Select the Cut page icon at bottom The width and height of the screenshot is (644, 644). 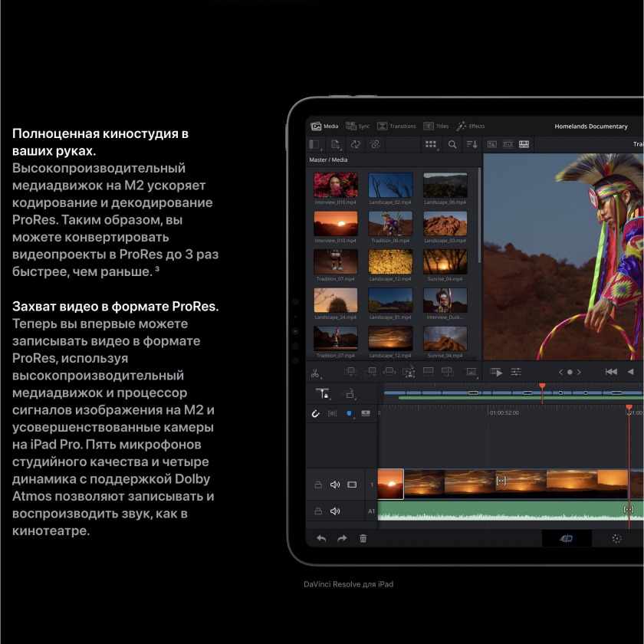click(567, 538)
